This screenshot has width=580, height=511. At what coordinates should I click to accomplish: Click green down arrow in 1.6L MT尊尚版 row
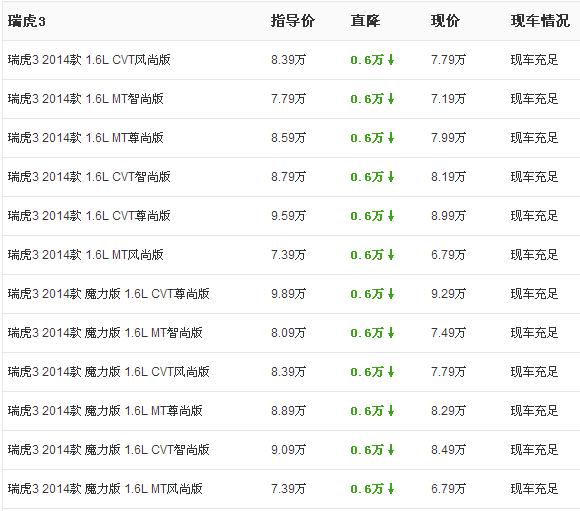tap(391, 138)
